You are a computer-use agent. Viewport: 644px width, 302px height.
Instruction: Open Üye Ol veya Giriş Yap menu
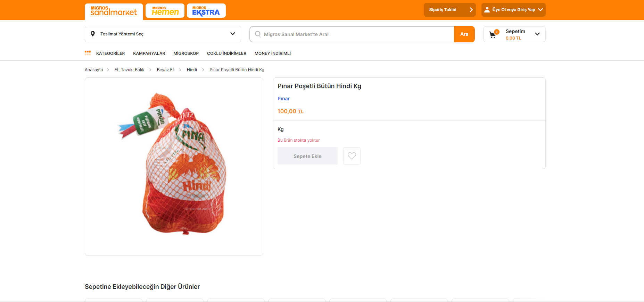pyautogui.click(x=513, y=10)
